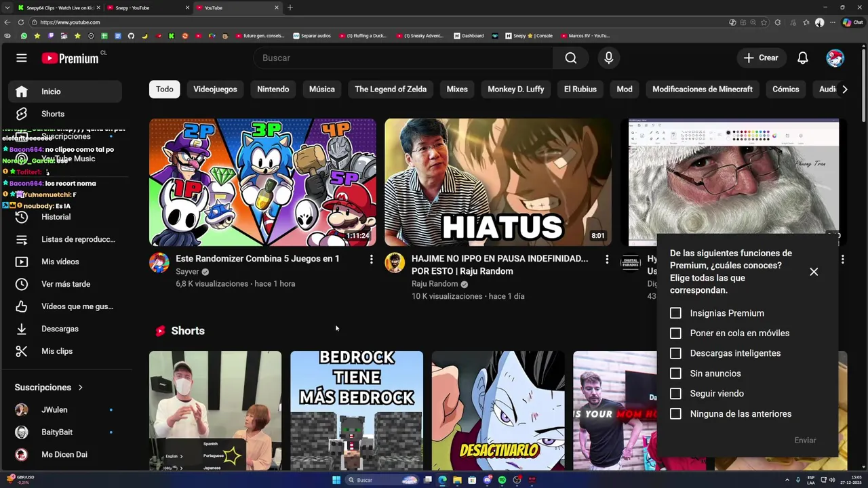Click the YouTube search input field
Image resolution: width=868 pixels, height=488 pixels.
pyautogui.click(x=403, y=58)
